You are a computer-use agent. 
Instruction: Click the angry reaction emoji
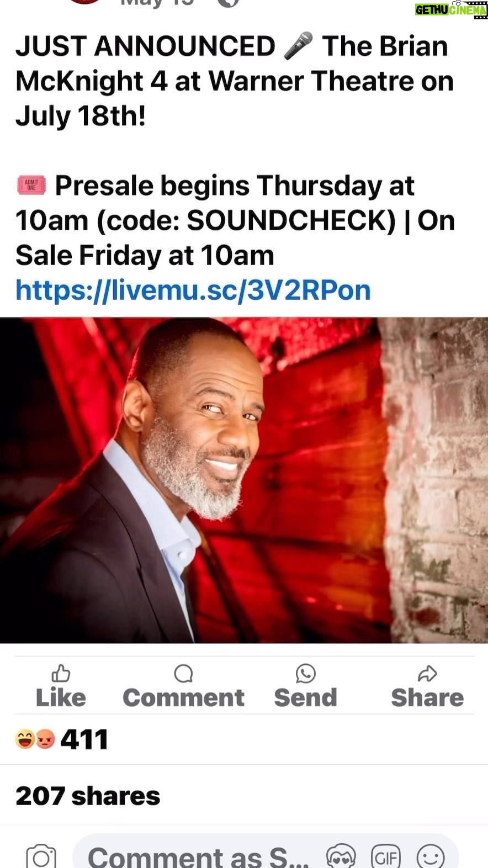point(45,739)
